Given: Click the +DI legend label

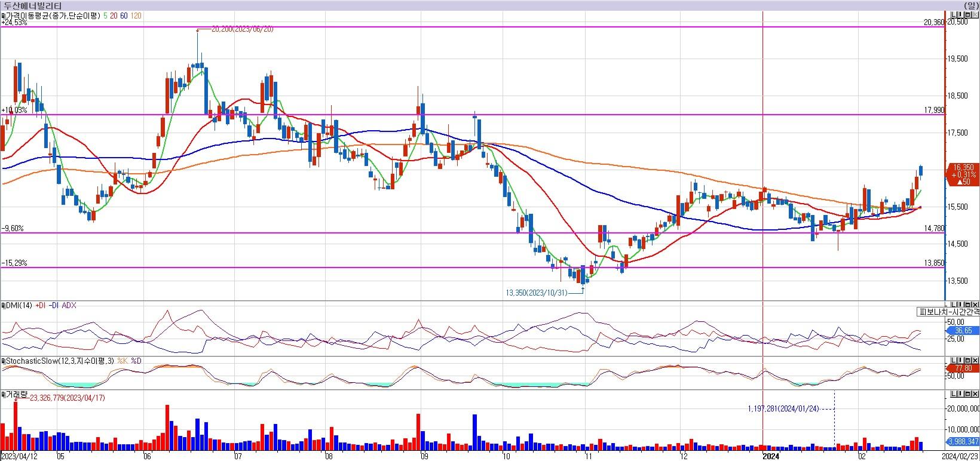Looking at the screenshot, I should (41, 305).
